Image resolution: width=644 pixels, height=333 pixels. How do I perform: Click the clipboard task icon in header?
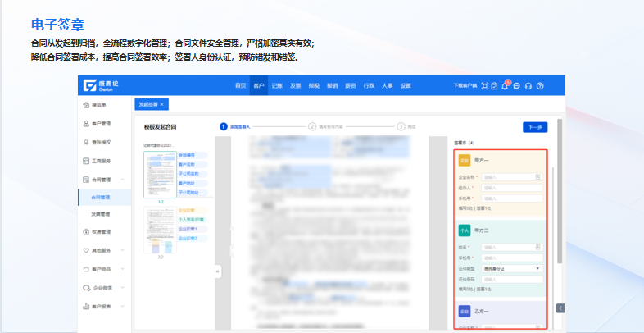[494, 85]
